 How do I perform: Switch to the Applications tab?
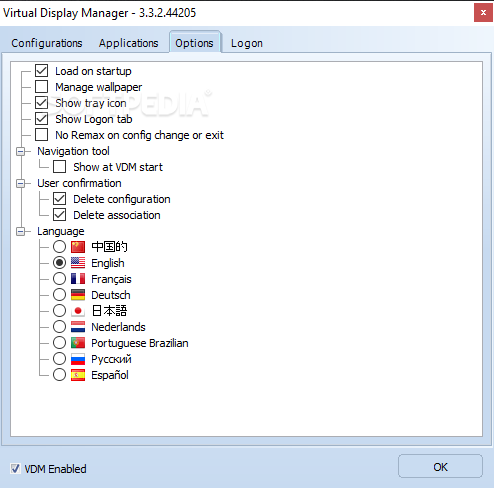pos(128,43)
